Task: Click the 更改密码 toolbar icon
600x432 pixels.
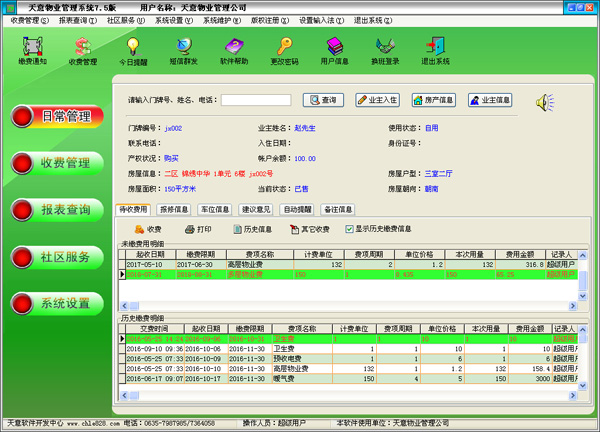Action: coord(284,50)
